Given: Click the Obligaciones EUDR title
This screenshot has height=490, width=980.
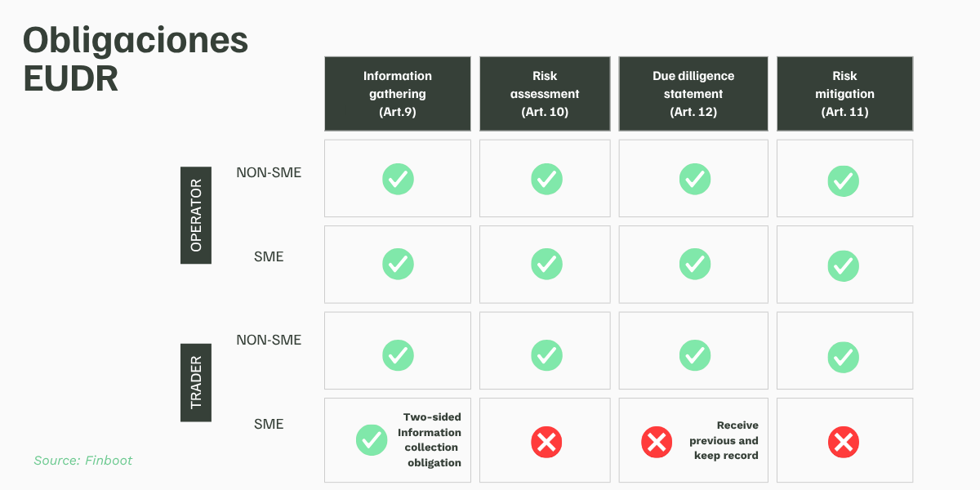Looking at the screenshot, I should (135, 59).
